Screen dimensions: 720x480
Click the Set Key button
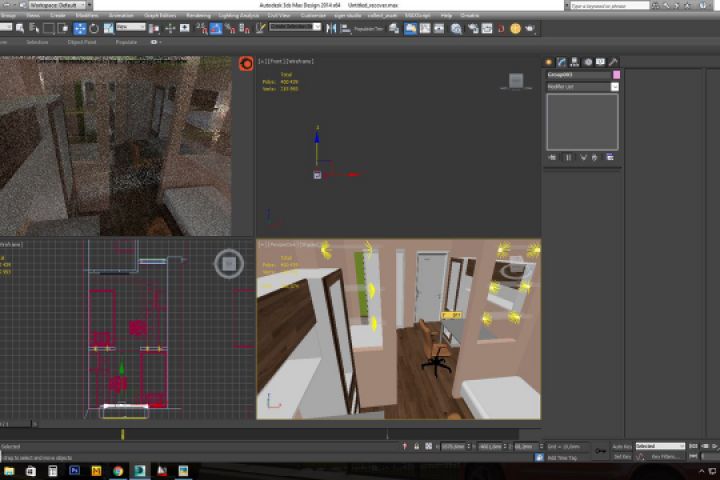click(x=622, y=457)
